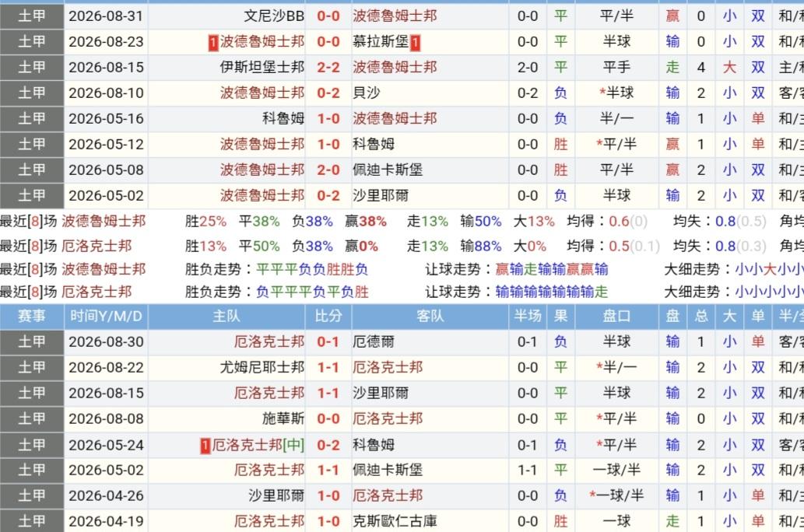Click the 客队 column header

coord(430,317)
